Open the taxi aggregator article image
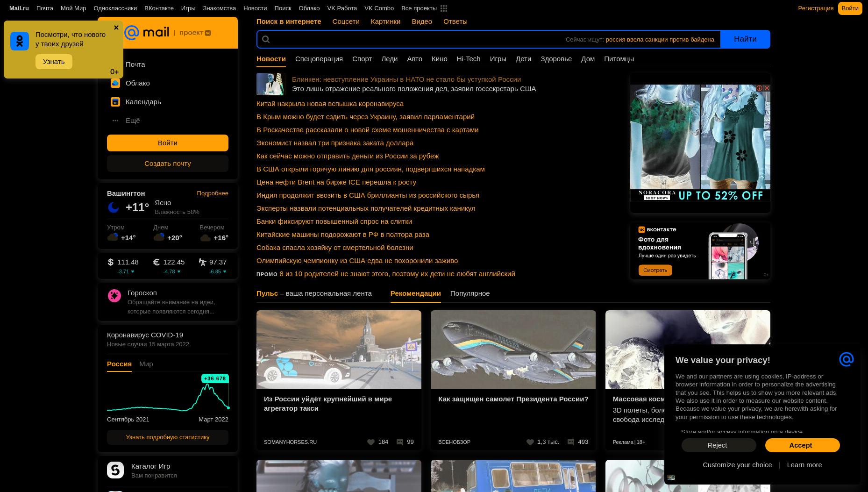The width and height of the screenshot is (868, 492). (339, 349)
